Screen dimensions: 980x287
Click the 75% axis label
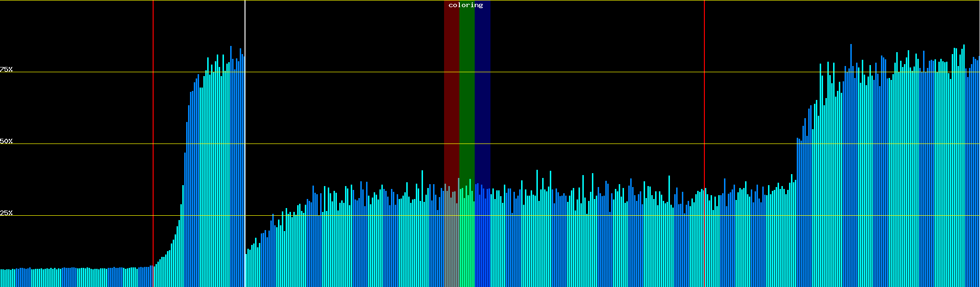coord(6,69)
